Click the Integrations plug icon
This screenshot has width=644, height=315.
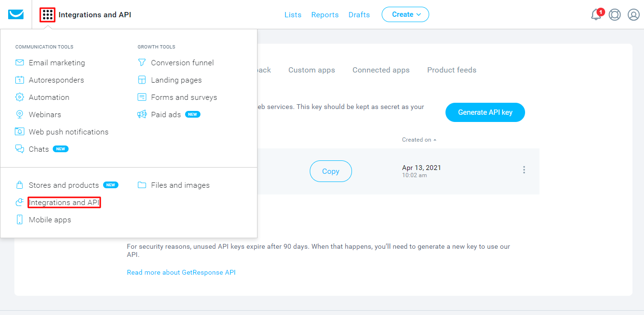(20, 203)
